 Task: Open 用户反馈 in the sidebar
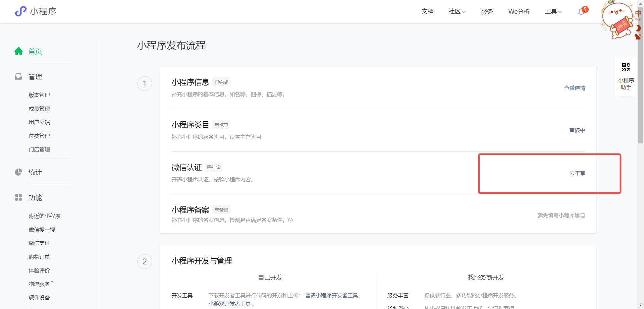click(39, 122)
